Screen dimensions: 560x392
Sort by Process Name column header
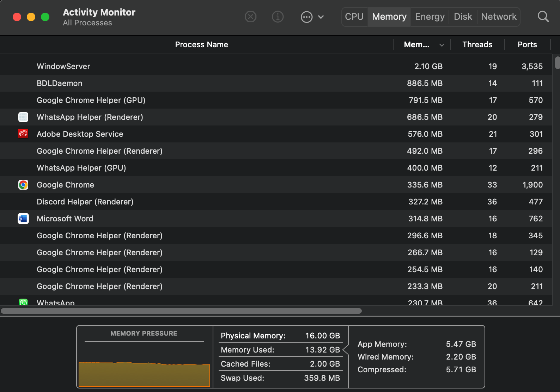point(201,44)
